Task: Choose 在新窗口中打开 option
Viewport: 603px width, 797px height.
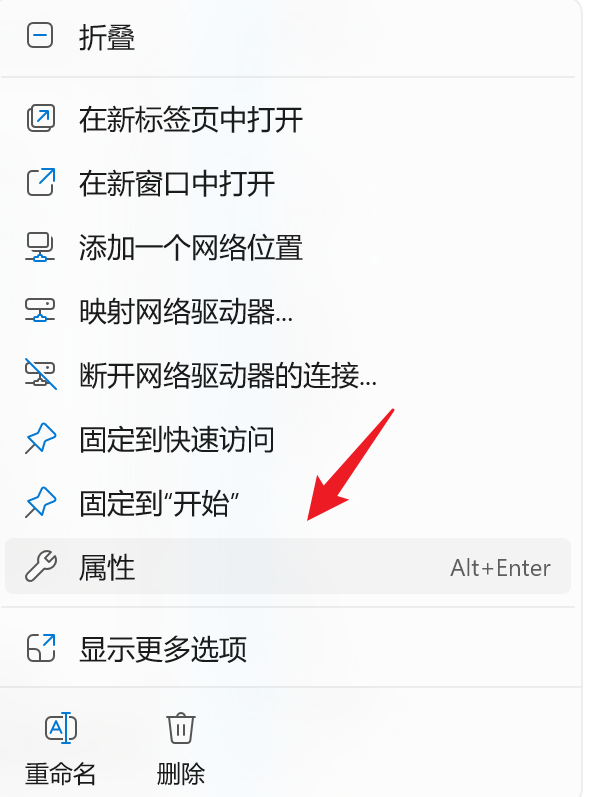Action: pos(176,184)
